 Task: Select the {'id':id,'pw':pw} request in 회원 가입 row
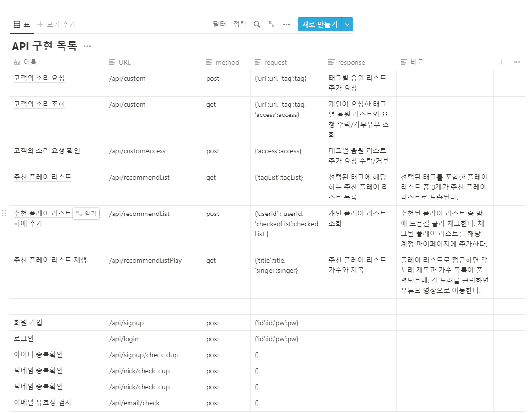288,323
